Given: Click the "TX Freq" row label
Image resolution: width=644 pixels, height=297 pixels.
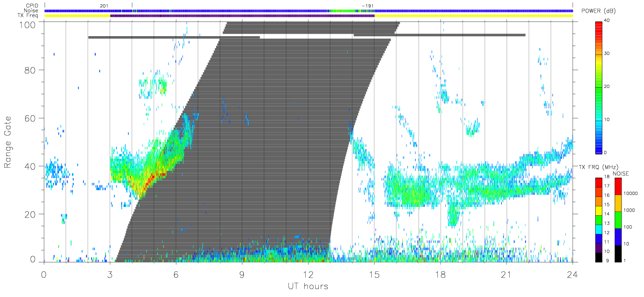Looking at the screenshot, I should pos(28,16).
